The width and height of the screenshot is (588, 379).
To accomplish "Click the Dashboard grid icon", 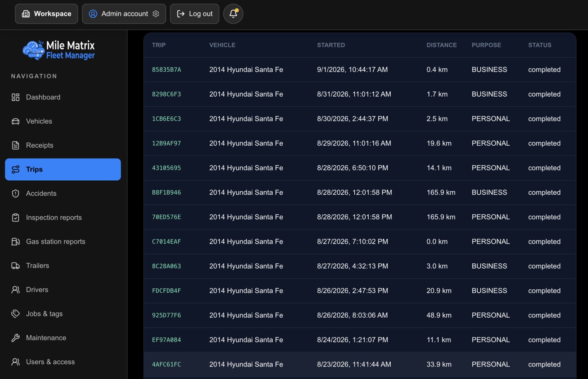I will tap(15, 97).
